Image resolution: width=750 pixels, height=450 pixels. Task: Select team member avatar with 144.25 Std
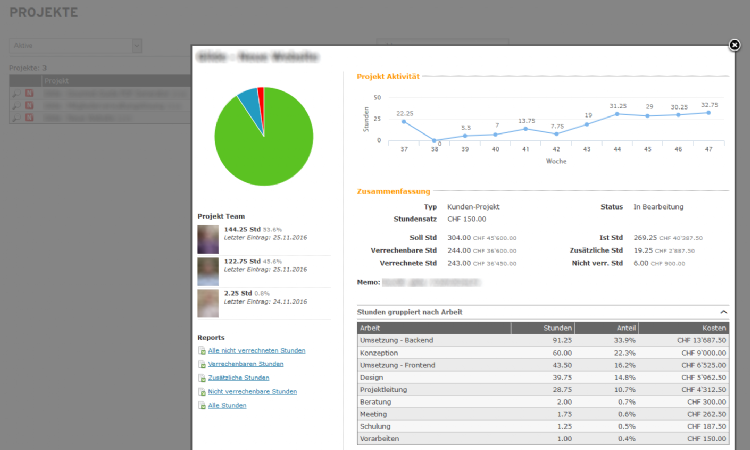209,238
